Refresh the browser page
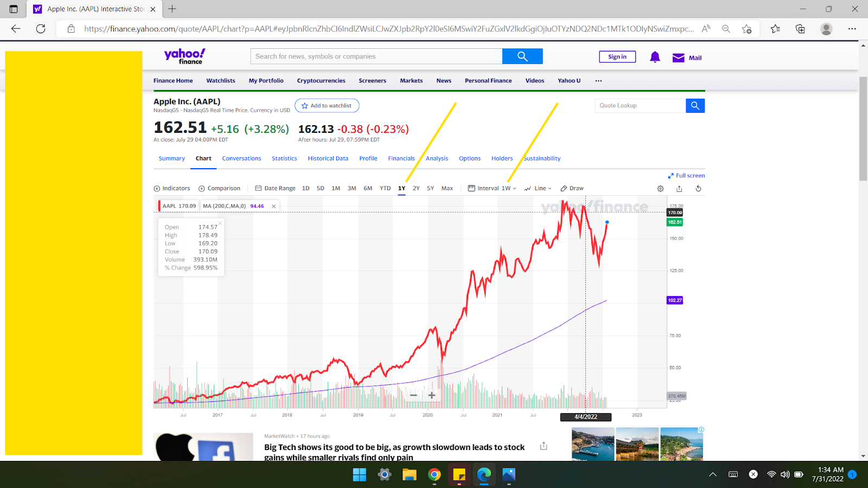The width and height of the screenshot is (868, 488). [x=41, y=29]
